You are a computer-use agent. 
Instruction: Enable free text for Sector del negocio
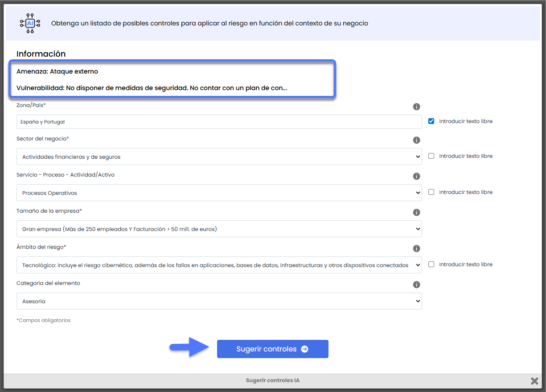431,156
